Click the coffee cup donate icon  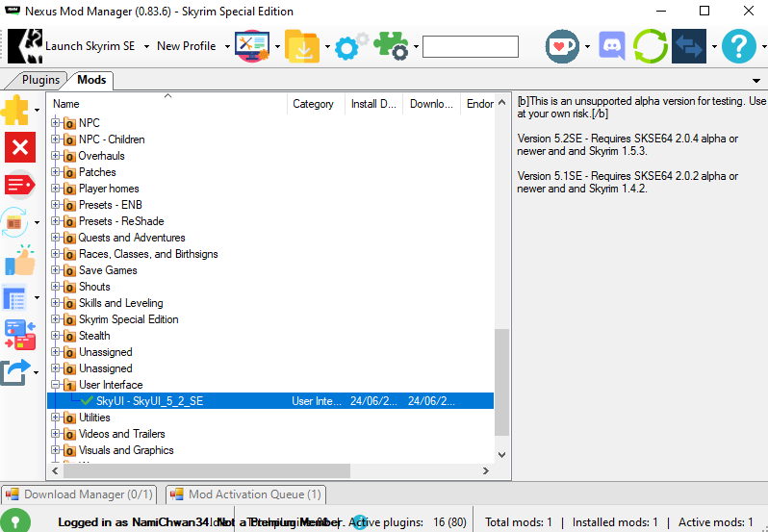click(562, 46)
